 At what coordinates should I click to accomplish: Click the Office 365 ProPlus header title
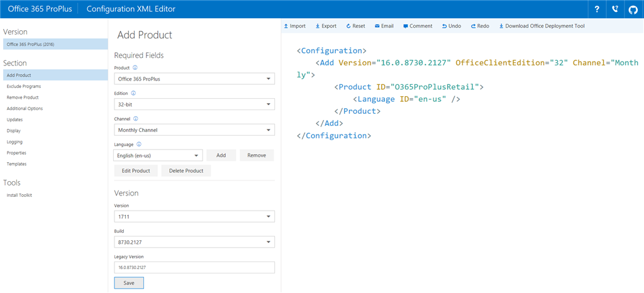click(38, 9)
